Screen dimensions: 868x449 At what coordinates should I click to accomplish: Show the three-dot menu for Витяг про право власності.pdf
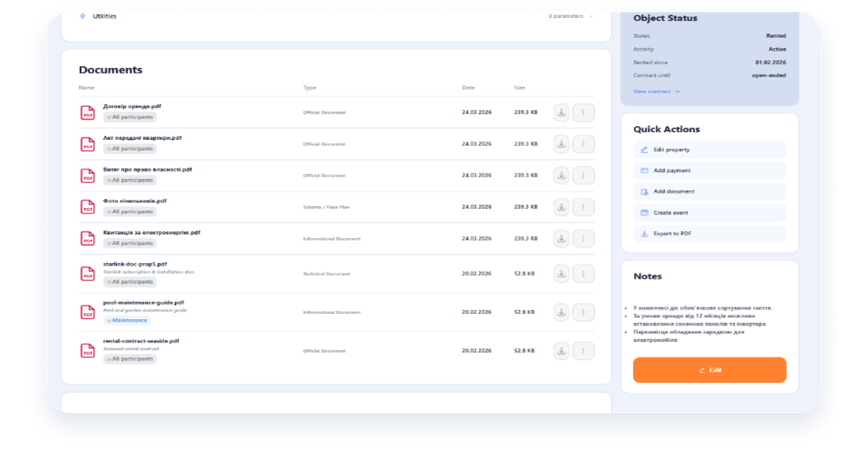click(x=583, y=175)
